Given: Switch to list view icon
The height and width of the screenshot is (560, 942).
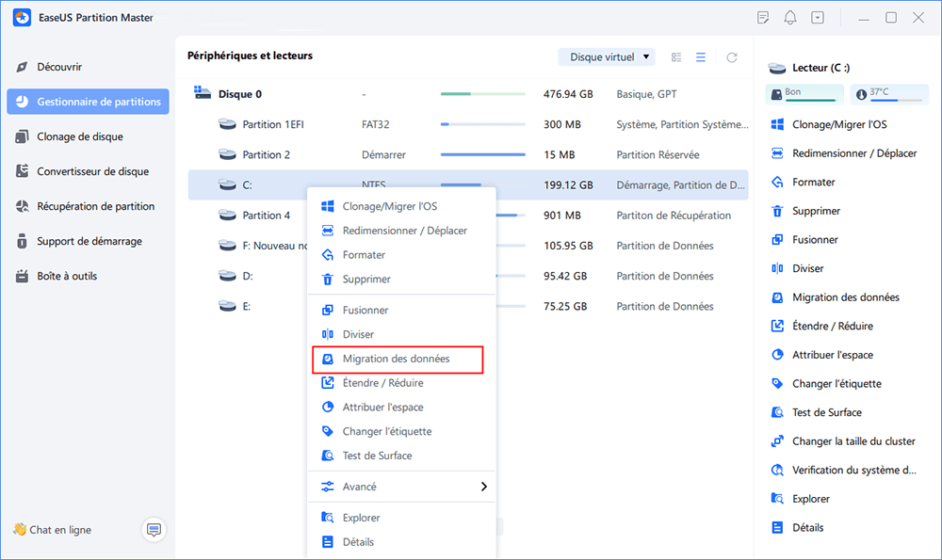Looking at the screenshot, I should [701, 57].
